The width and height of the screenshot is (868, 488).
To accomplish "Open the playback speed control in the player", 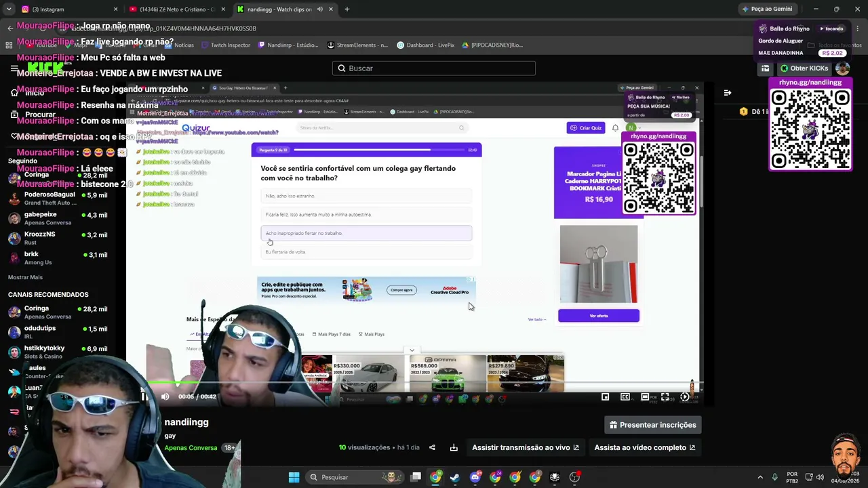I will pos(685,397).
